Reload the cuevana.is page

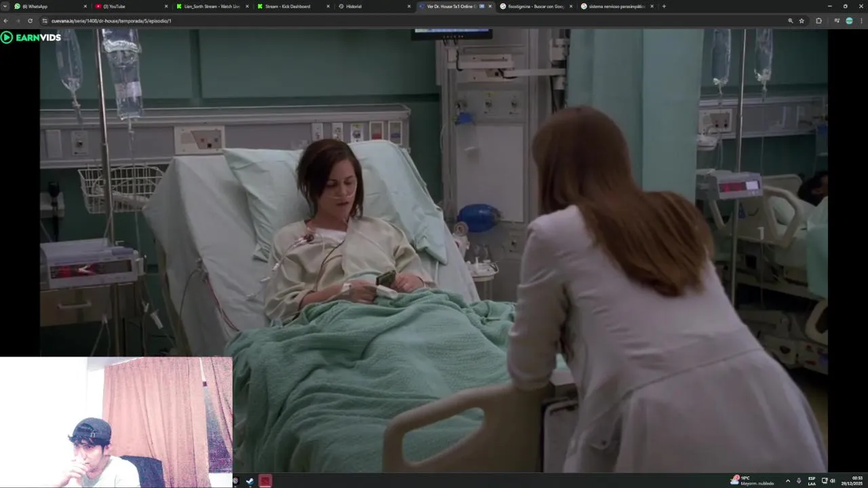[x=30, y=20]
